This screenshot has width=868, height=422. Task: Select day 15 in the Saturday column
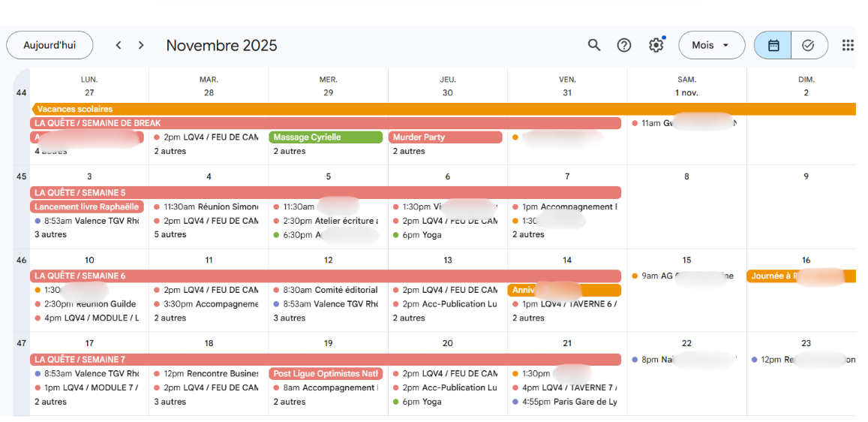[686, 260]
